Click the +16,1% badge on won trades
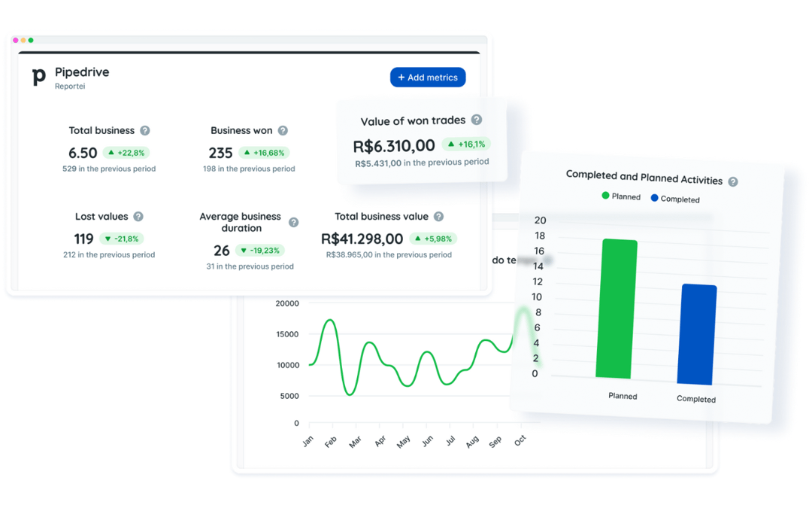Image resolution: width=812 pixels, height=508 pixels. (467, 144)
